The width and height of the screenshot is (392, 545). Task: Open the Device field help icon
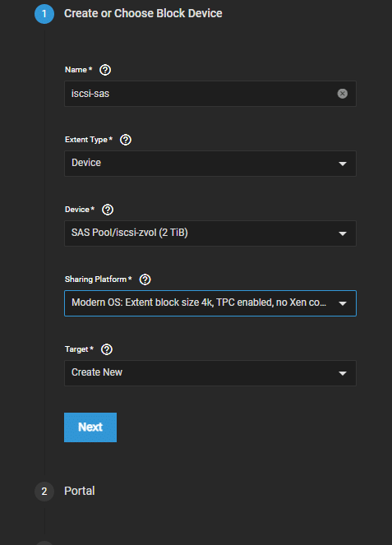[108, 210]
